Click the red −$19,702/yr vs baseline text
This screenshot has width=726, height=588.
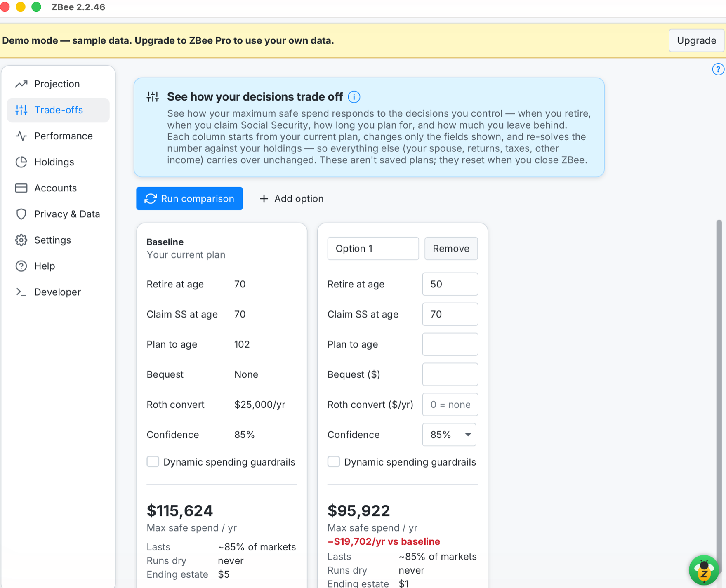pyautogui.click(x=384, y=541)
